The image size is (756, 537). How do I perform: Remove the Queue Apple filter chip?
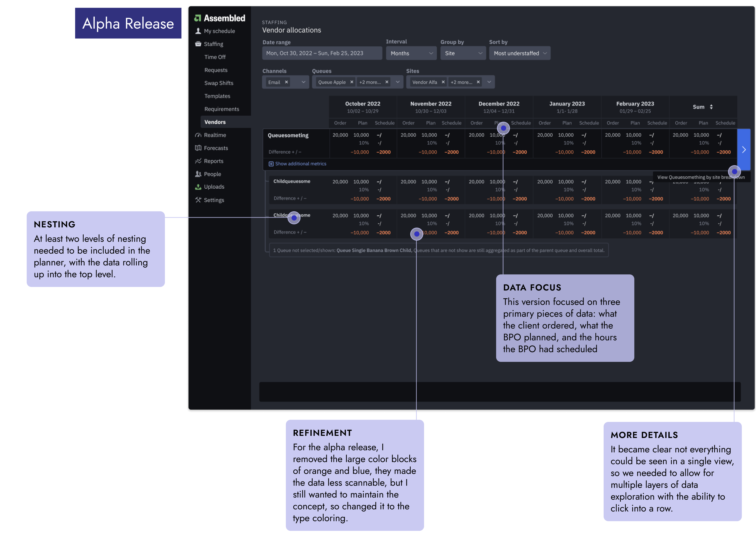(352, 82)
